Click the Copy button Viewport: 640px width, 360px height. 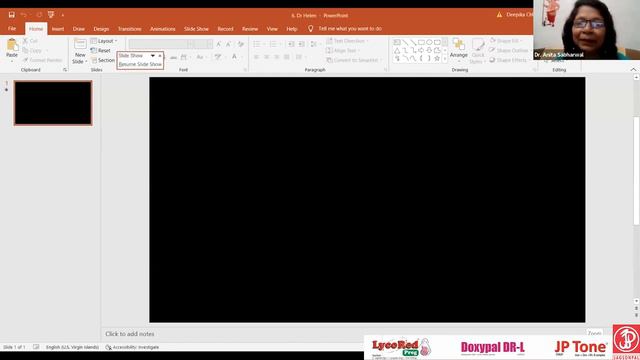(33, 51)
